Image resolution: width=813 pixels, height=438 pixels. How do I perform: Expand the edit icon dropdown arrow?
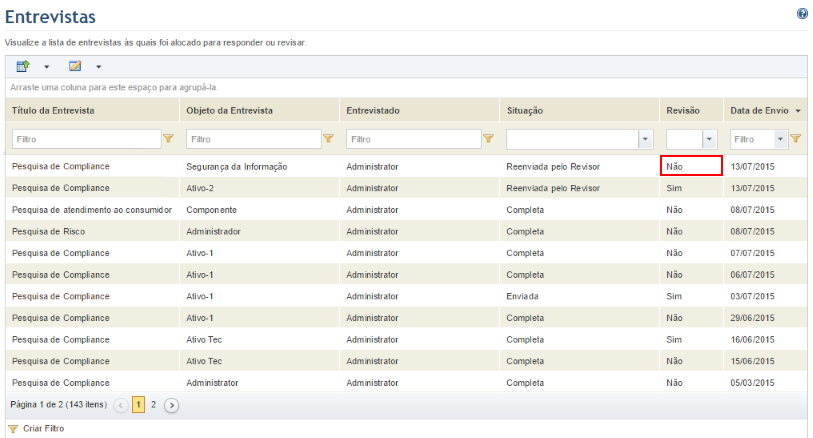[99, 66]
